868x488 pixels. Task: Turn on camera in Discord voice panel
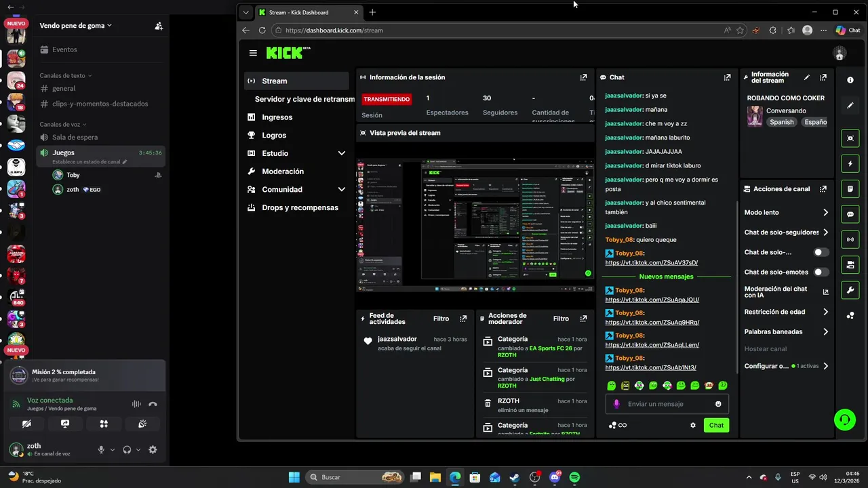[26, 424]
